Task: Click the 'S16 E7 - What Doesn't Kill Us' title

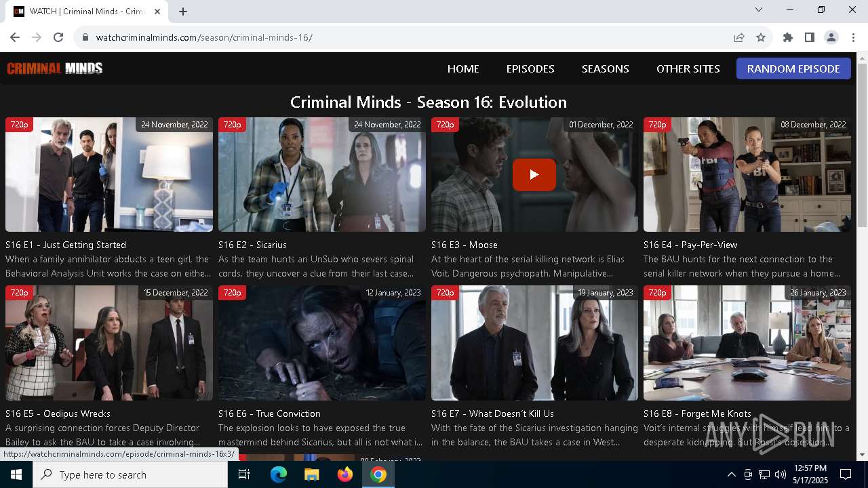Action: coord(492,413)
